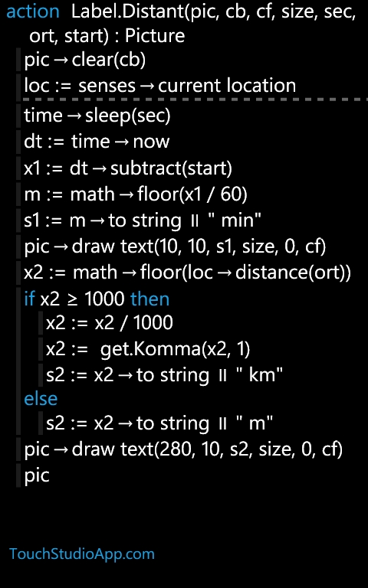The width and height of the screenshot is (368, 588).
Task: Select the x2 := math → floor distance line
Action: tap(187, 273)
